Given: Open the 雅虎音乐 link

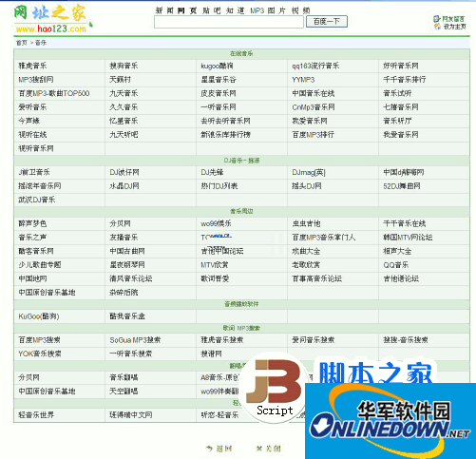Looking at the screenshot, I should click(x=32, y=66).
